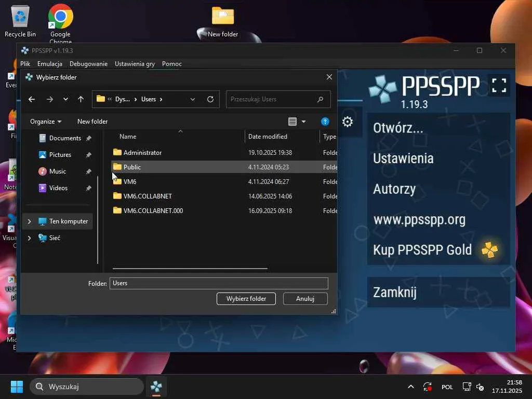Close the Wybierz folder dialog
This screenshot has width=532, height=399.
click(x=329, y=77)
